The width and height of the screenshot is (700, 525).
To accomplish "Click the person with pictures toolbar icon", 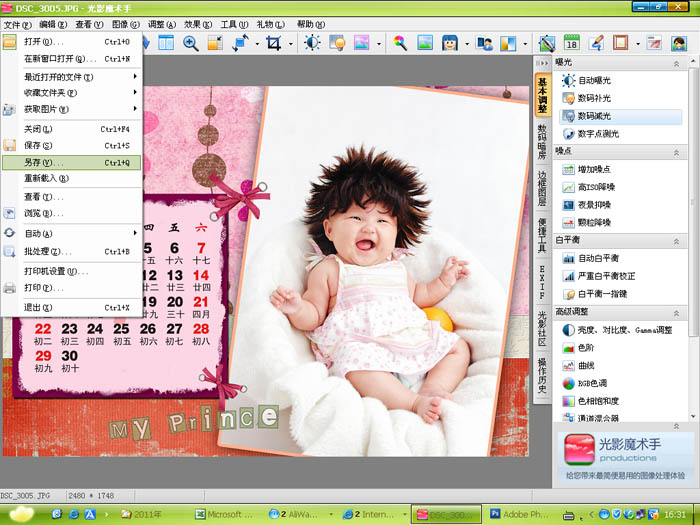I will [x=485, y=43].
